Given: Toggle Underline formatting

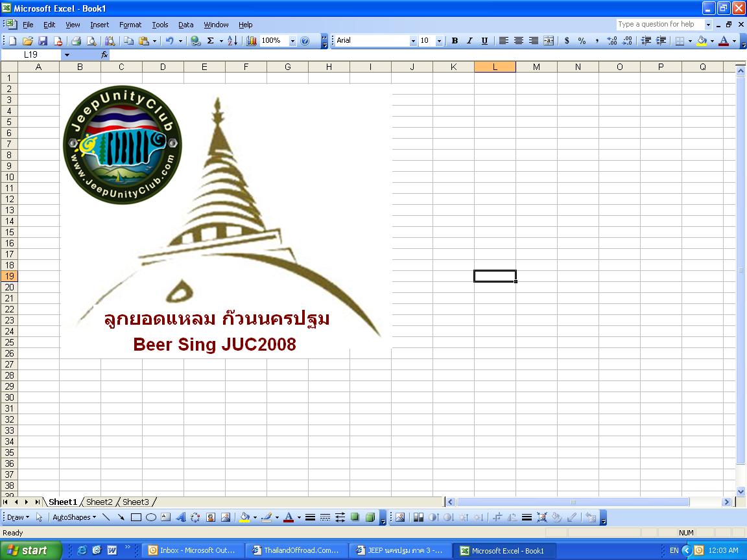Looking at the screenshot, I should pos(484,41).
